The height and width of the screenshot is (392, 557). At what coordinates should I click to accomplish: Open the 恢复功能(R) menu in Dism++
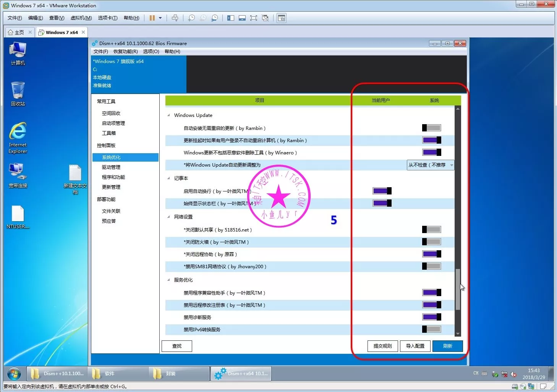click(125, 52)
